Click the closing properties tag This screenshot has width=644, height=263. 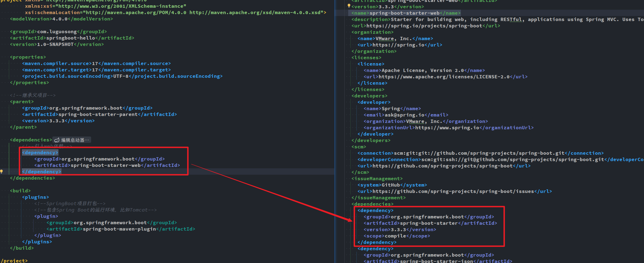29,82
